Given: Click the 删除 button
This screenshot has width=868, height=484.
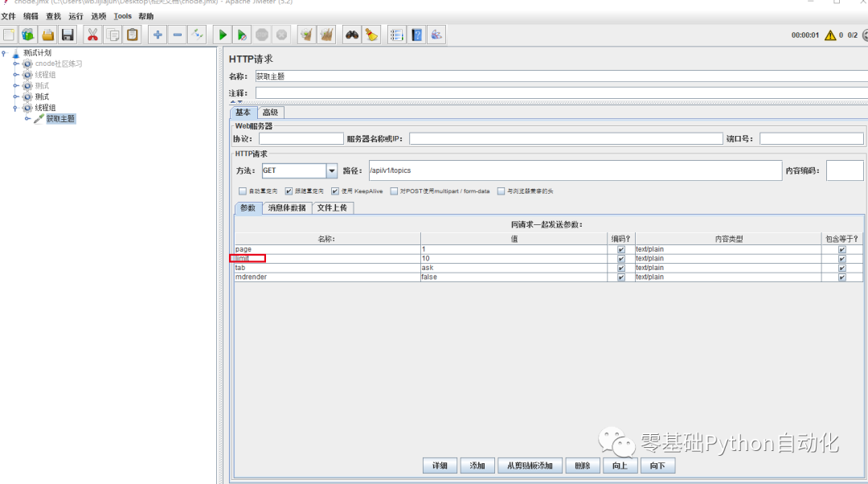Looking at the screenshot, I should pos(583,466).
